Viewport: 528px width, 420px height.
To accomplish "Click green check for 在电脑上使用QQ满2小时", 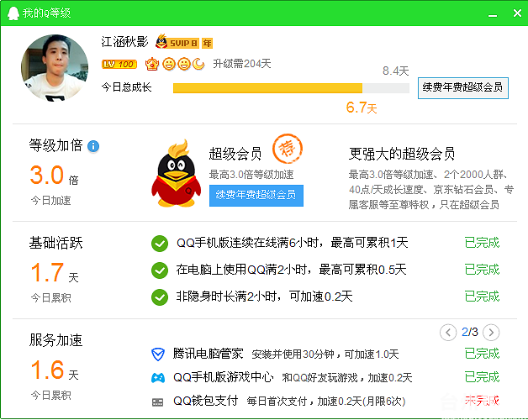I will 160,270.
